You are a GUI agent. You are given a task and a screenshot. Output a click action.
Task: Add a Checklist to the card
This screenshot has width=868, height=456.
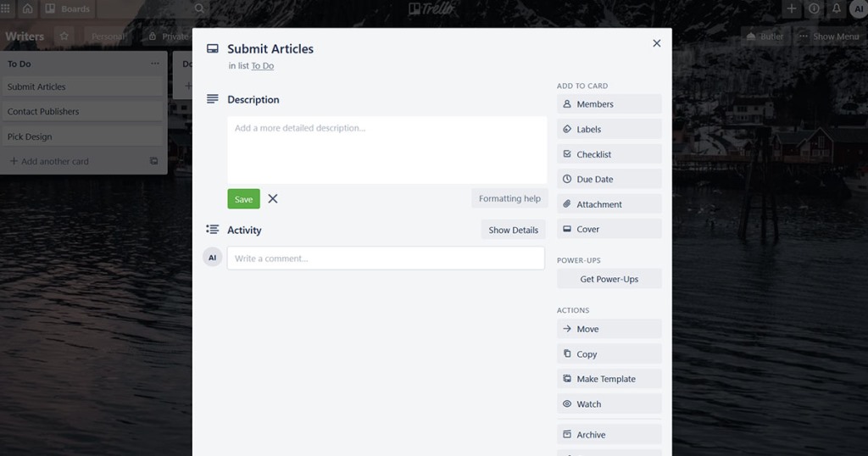pyautogui.click(x=609, y=154)
